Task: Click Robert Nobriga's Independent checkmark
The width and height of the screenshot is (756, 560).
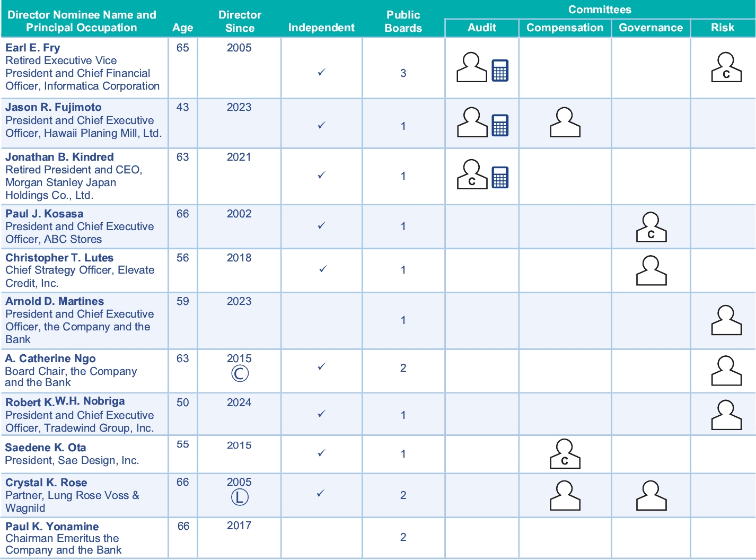Action: click(x=321, y=414)
